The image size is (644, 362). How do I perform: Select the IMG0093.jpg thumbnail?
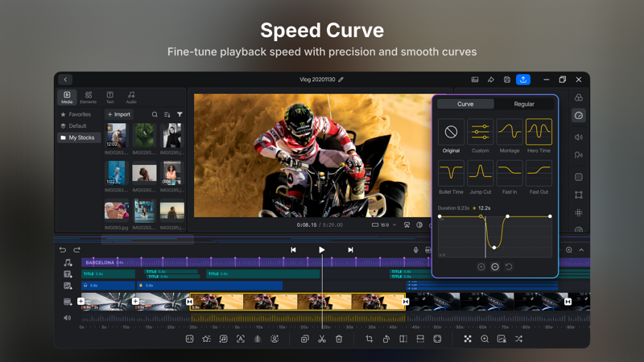tap(116, 210)
